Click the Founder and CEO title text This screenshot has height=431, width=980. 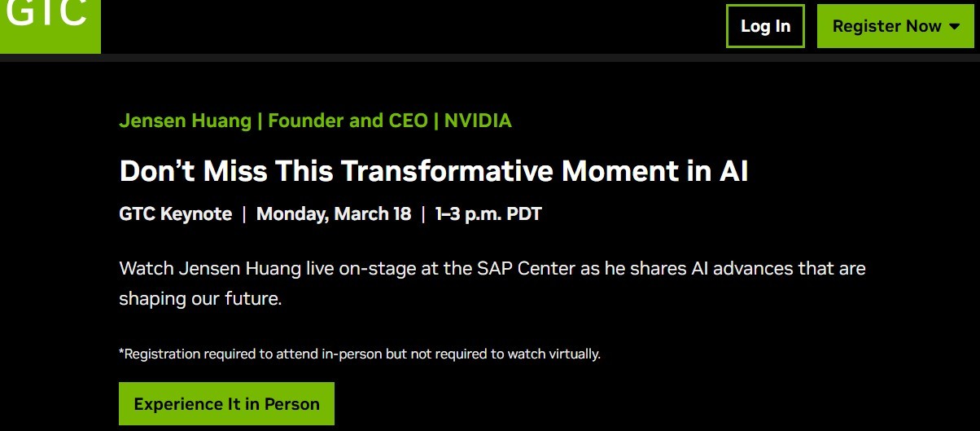coord(348,121)
